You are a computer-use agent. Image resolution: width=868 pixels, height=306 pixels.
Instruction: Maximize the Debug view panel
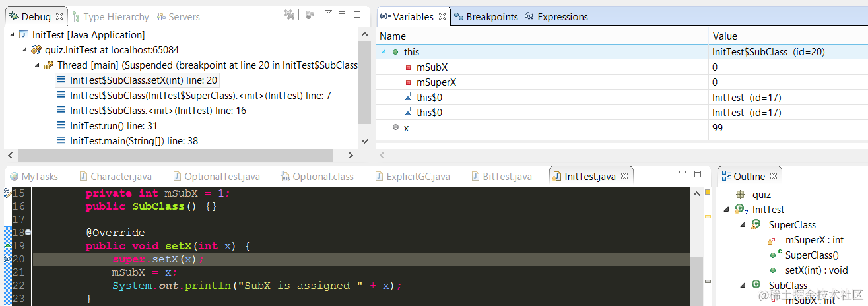tap(357, 14)
